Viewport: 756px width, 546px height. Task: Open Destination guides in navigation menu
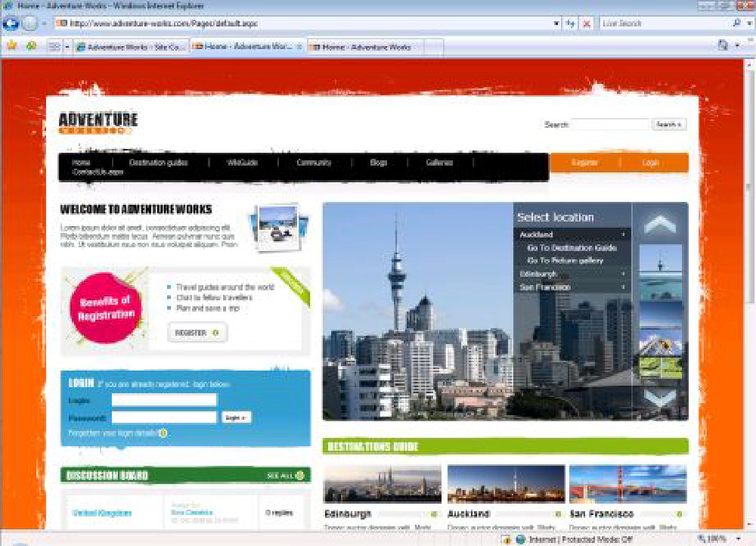click(158, 163)
